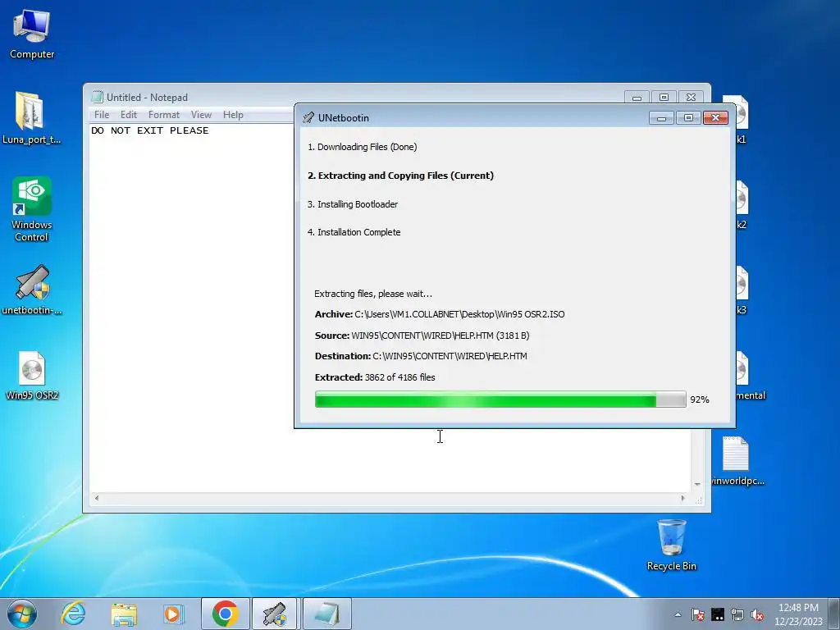Image resolution: width=840 pixels, height=630 pixels.
Task: Close the UNetbootin window
Action: click(x=715, y=118)
